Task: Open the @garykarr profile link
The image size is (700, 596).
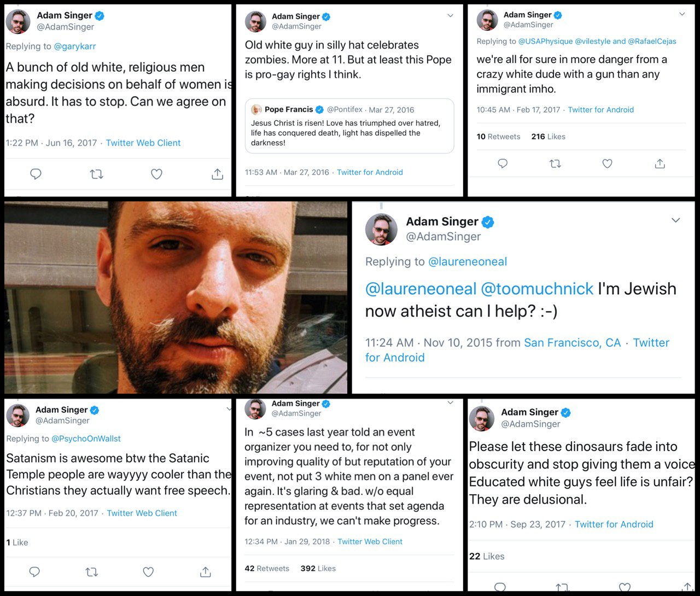Action: (x=74, y=46)
